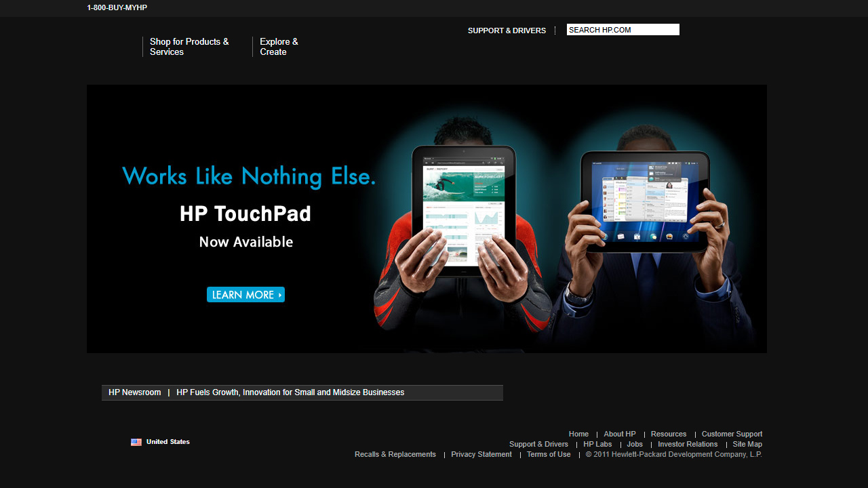Visit About HP footer link
Image resolution: width=868 pixels, height=488 pixels.
coord(620,434)
